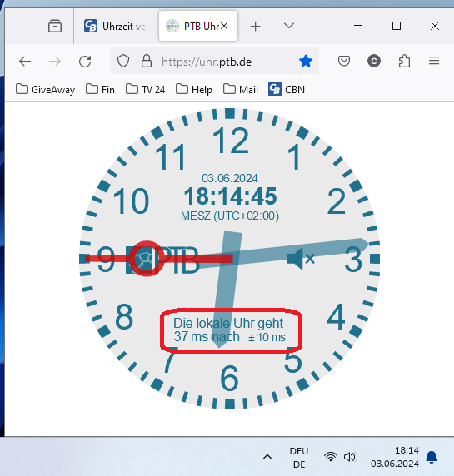Open the Fin bookmarks folder
Viewport: 454px width, 476px height.
(100, 90)
